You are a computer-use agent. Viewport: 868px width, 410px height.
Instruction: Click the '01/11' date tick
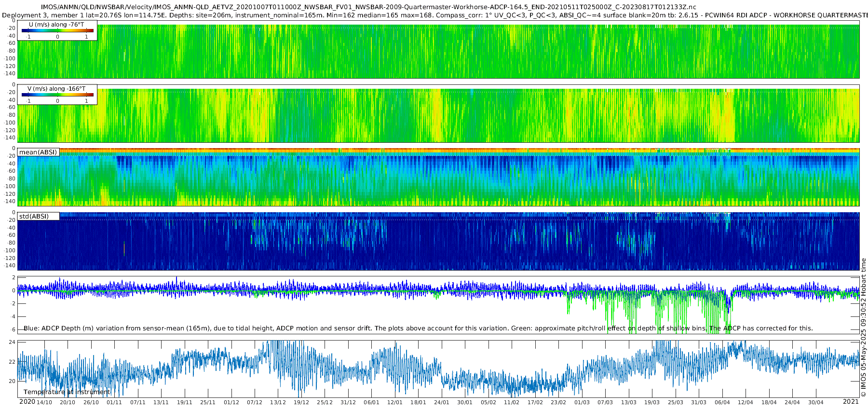point(114,402)
